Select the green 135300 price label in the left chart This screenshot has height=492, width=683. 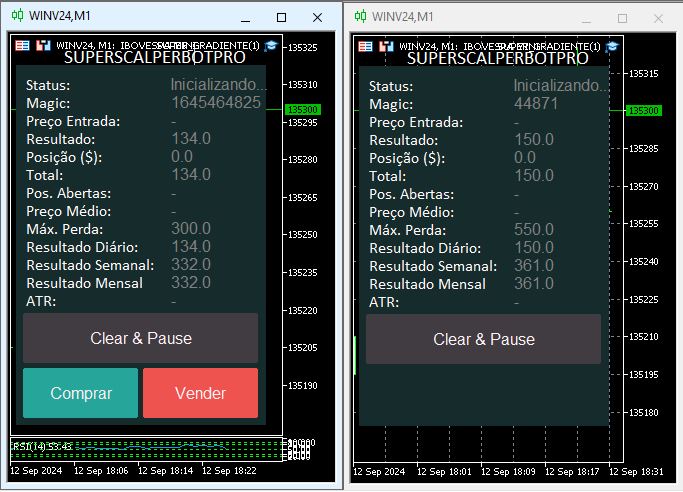point(301,109)
